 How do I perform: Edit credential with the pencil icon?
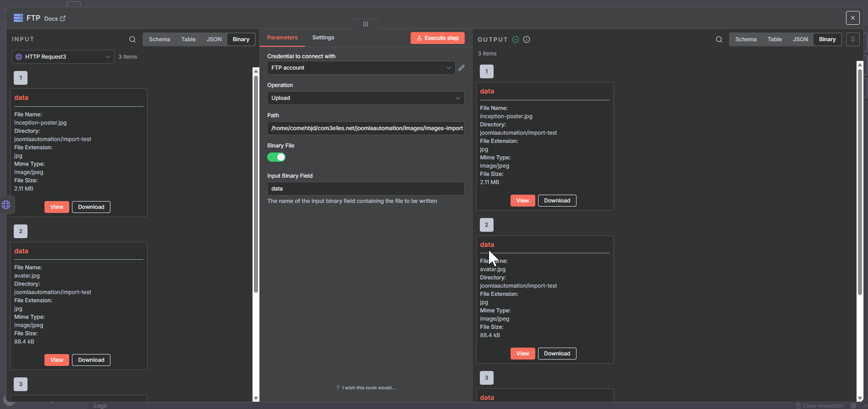[x=461, y=68]
